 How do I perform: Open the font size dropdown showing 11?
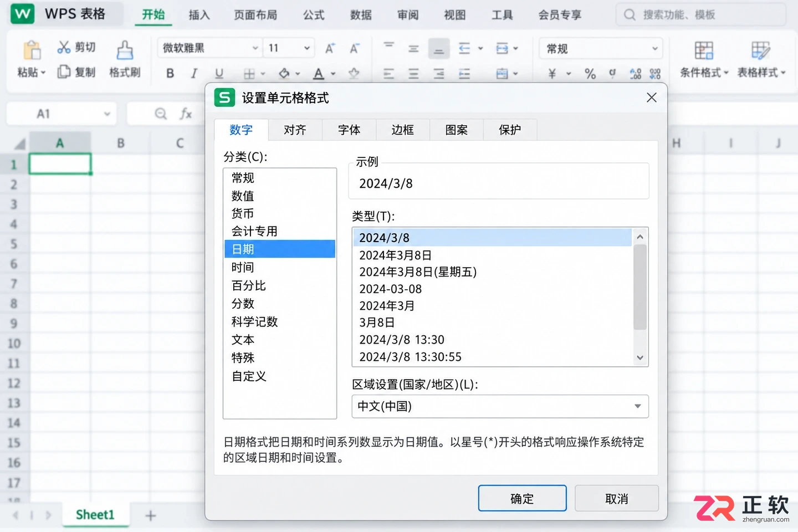289,48
